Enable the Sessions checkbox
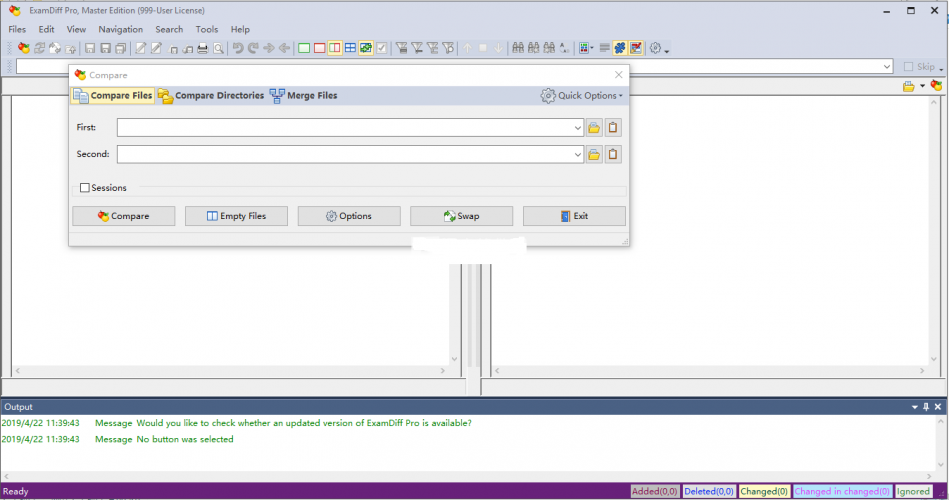 click(x=85, y=188)
